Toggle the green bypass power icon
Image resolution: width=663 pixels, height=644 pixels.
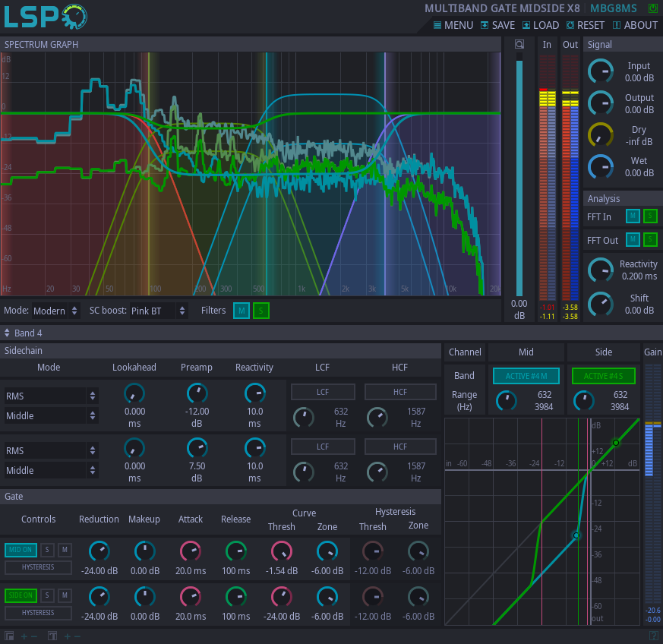point(653,8)
